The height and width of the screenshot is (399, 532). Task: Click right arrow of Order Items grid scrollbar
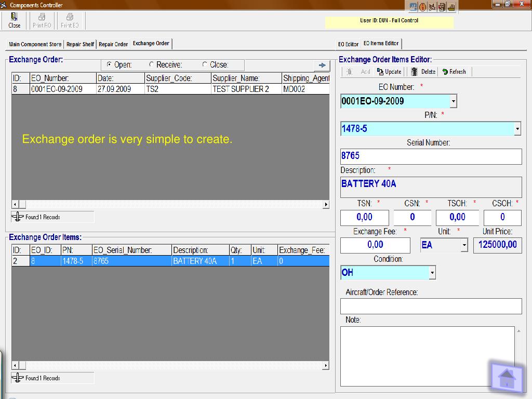click(x=326, y=365)
